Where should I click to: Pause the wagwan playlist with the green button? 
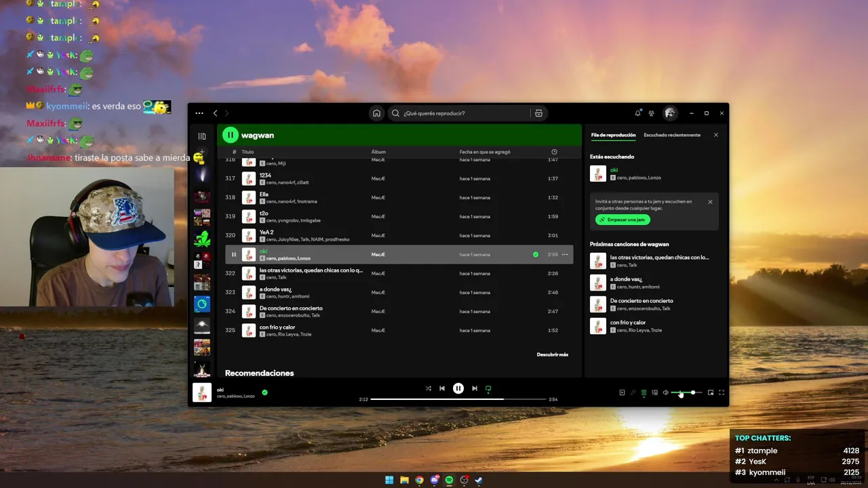(x=231, y=135)
